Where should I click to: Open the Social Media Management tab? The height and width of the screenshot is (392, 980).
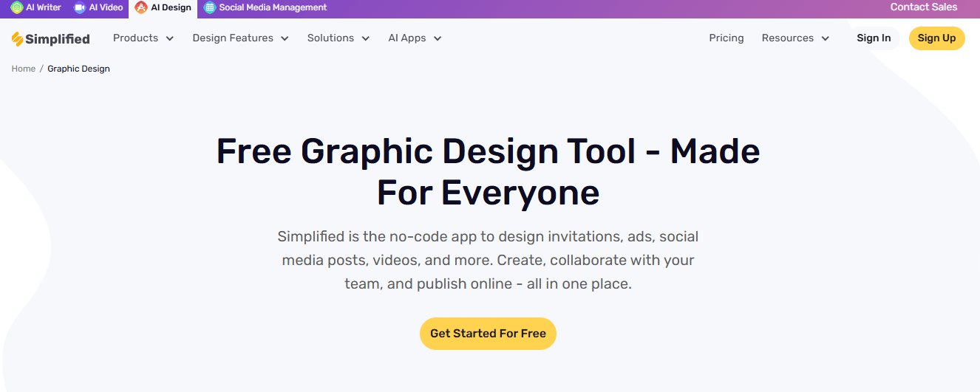pyautogui.click(x=265, y=7)
